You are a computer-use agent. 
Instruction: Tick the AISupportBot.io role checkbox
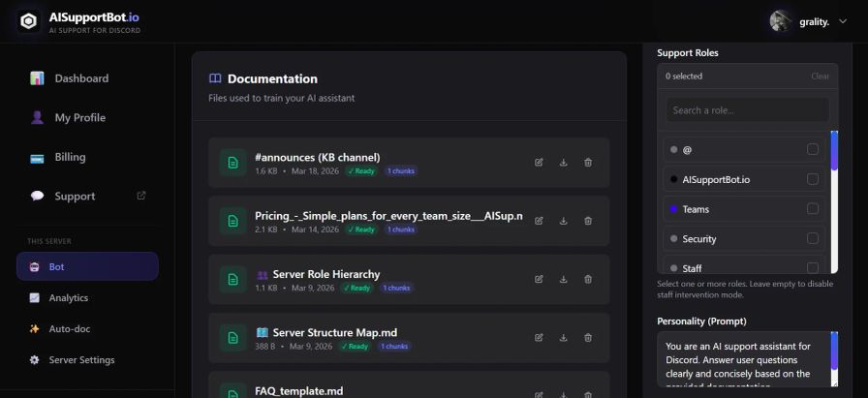click(x=812, y=179)
